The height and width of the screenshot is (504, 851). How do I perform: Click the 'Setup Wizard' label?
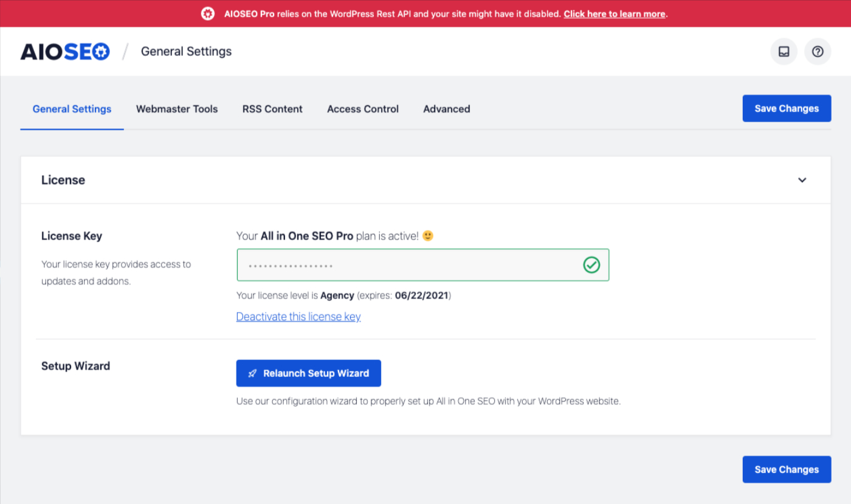click(x=75, y=366)
